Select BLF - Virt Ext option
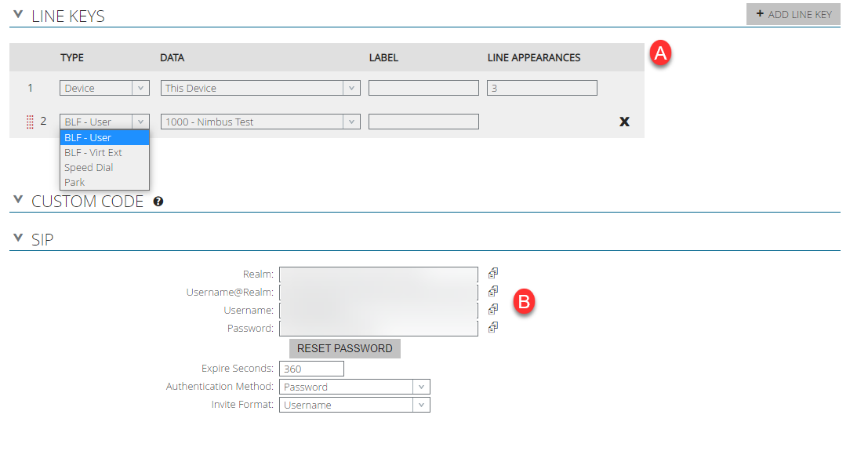Screen dimensions: 868x451 point(93,152)
